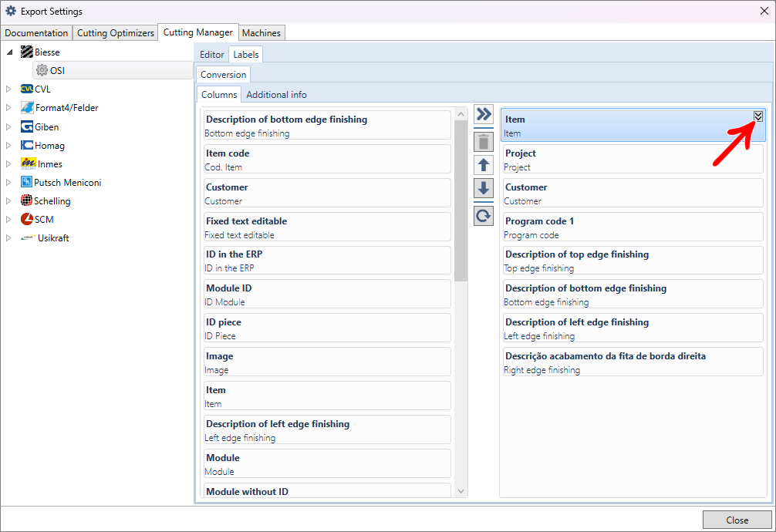Select the Labels tab
The image size is (776, 532).
coord(246,55)
